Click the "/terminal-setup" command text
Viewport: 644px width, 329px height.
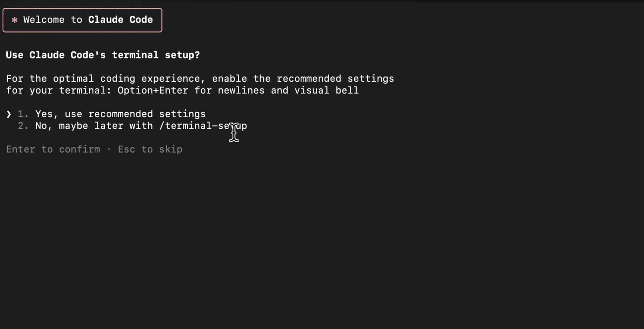[203, 126]
